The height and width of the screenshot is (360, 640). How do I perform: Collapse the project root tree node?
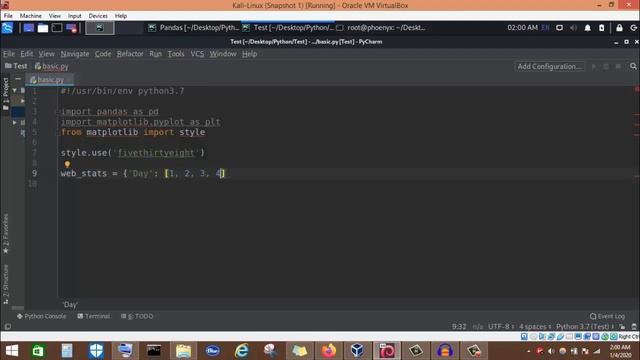15,90
